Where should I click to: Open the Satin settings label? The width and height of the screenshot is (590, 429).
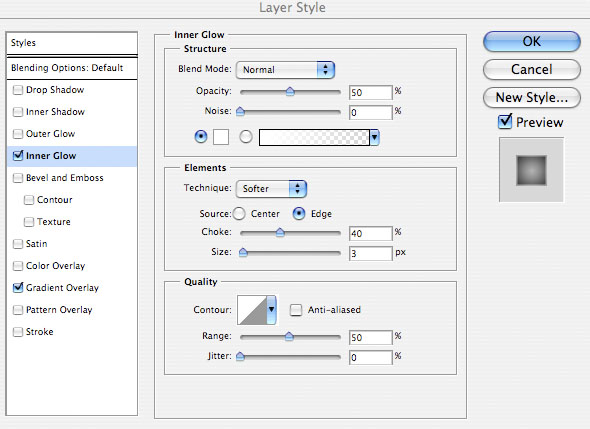point(36,244)
